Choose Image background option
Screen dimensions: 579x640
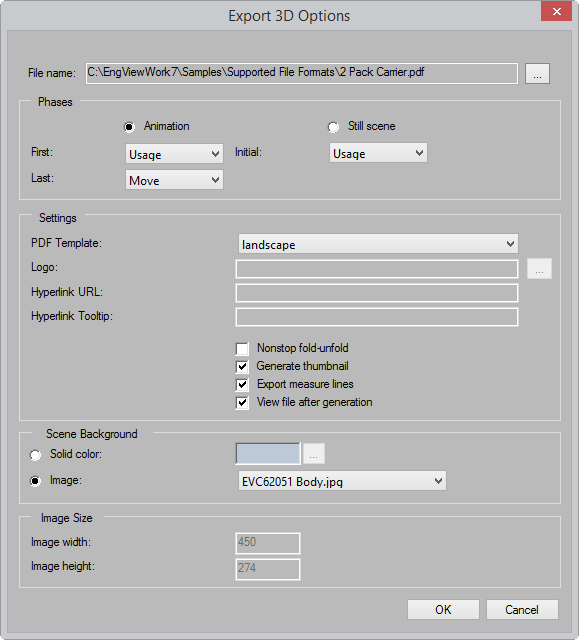(x=35, y=481)
